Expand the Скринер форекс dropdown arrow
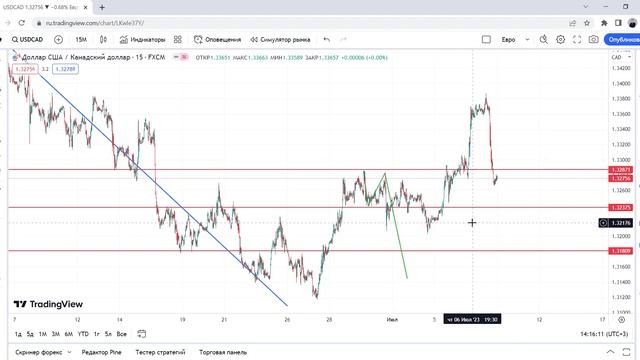 tap(69, 352)
